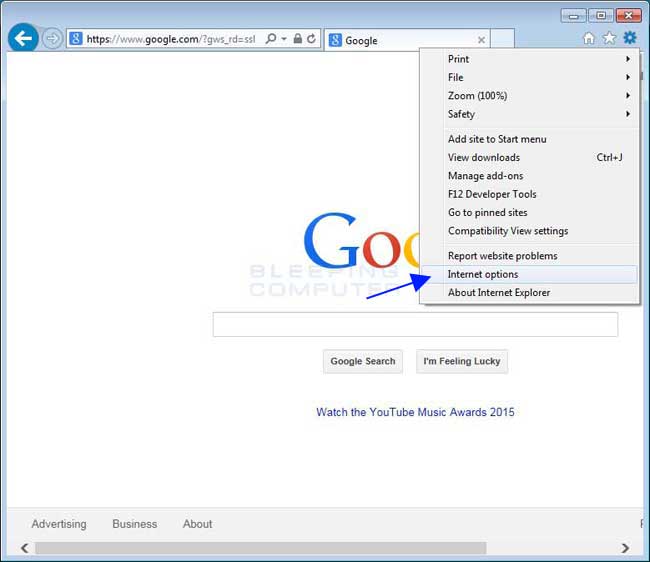This screenshot has width=650, height=562.
Task: Click the search magnifier in address bar
Action: pos(271,40)
